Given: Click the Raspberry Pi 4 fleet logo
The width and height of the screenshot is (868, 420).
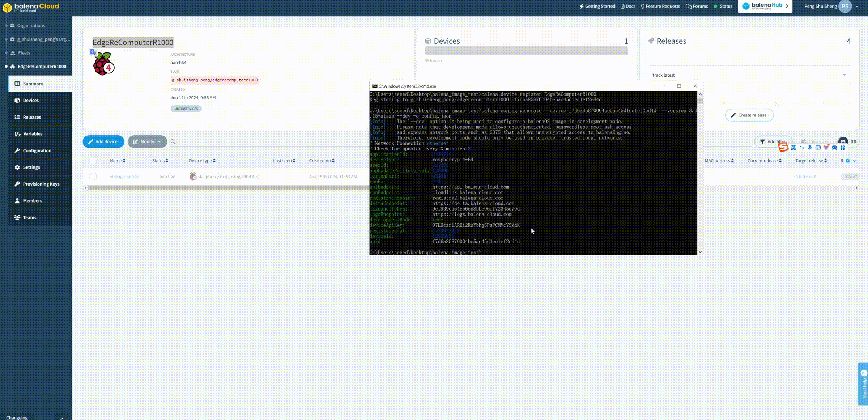Looking at the screenshot, I should pyautogui.click(x=103, y=64).
